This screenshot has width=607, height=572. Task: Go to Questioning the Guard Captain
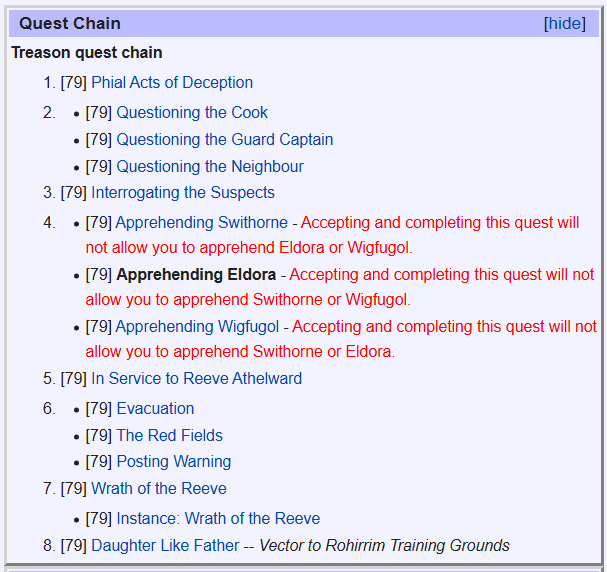pyautogui.click(x=225, y=139)
